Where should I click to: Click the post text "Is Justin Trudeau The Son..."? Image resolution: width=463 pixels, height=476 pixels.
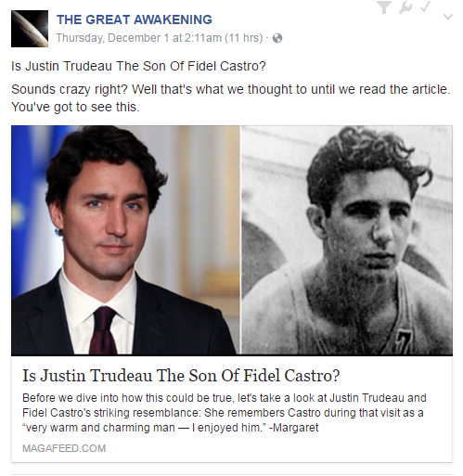[138, 66]
